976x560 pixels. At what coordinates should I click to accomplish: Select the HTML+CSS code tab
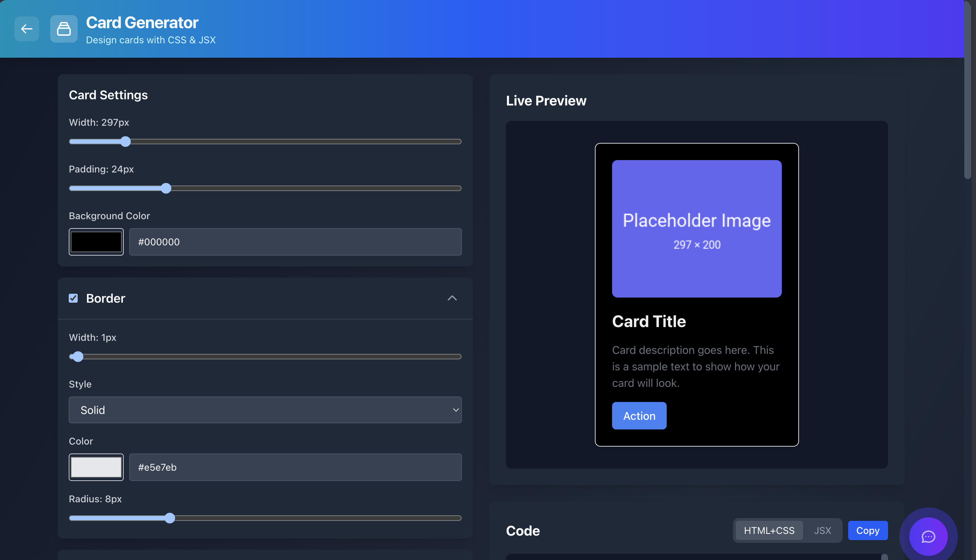[768, 530]
